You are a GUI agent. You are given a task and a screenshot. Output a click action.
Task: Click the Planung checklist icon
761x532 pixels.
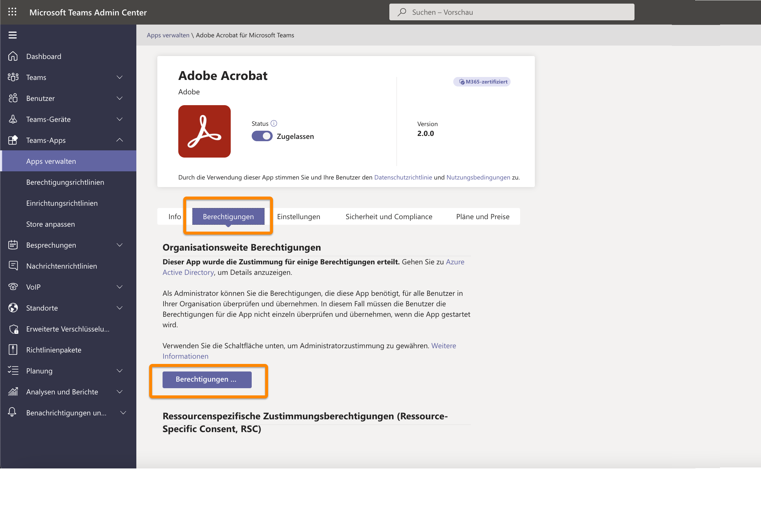point(13,371)
